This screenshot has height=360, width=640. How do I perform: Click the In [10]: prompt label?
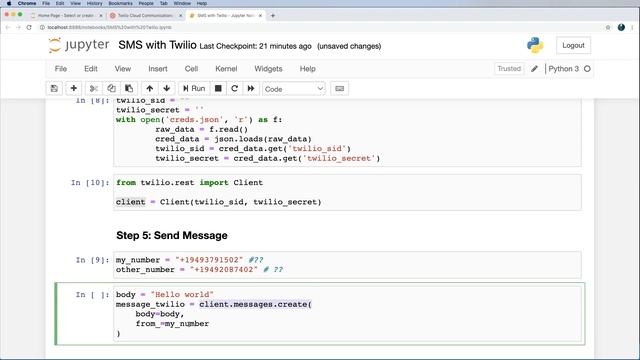pos(90,182)
